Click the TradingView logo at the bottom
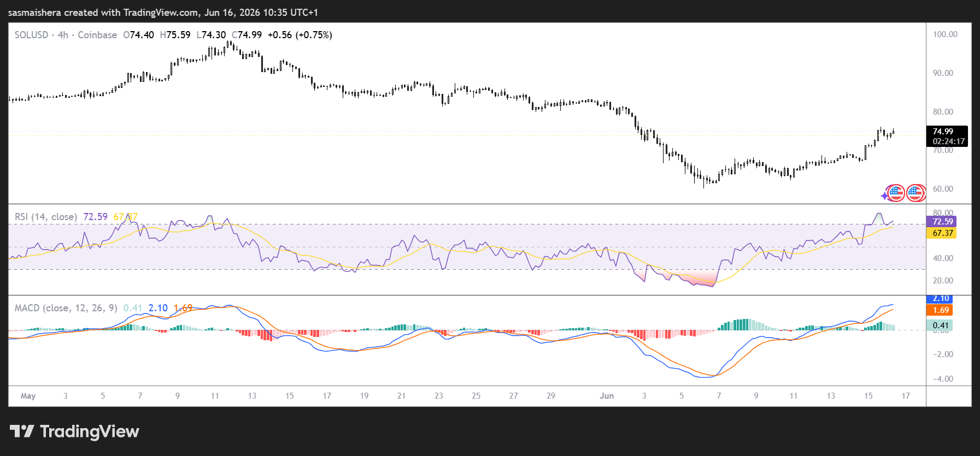Screen dimensions: 980x456 point(74,431)
